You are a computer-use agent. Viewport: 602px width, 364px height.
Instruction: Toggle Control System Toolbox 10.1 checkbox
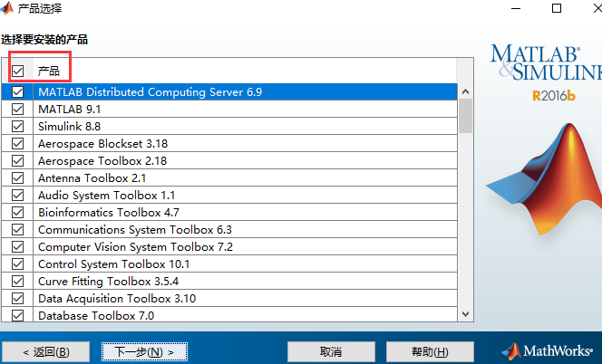(x=17, y=264)
